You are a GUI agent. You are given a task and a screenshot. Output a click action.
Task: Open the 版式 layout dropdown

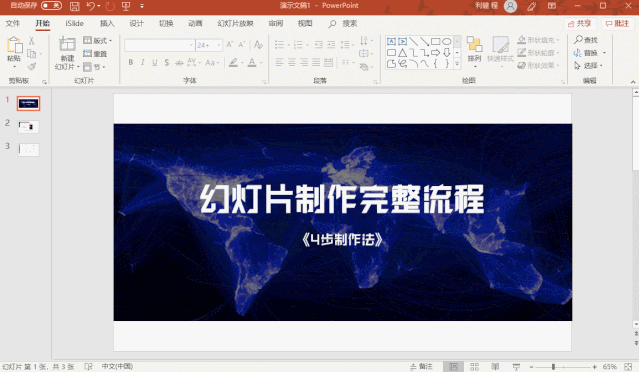(x=97, y=40)
